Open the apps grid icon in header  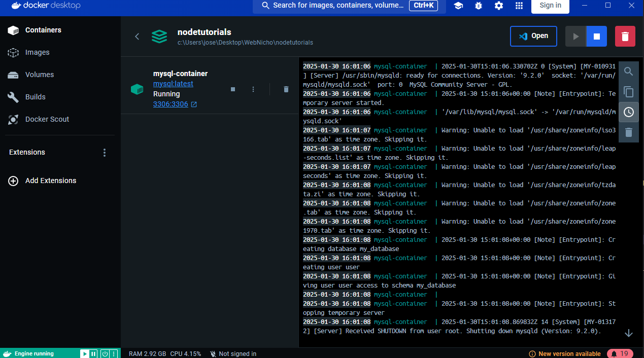[x=519, y=6]
